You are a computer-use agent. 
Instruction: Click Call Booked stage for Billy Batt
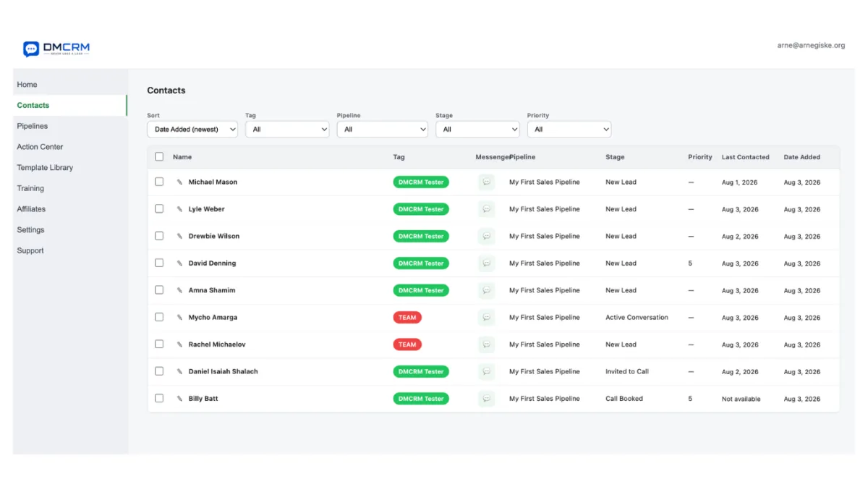(x=624, y=399)
